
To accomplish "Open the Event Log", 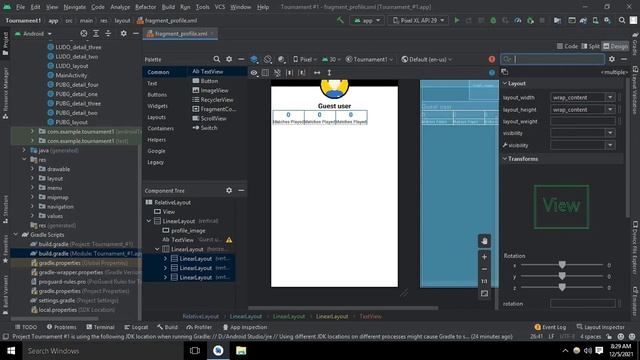I will pos(550,327).
